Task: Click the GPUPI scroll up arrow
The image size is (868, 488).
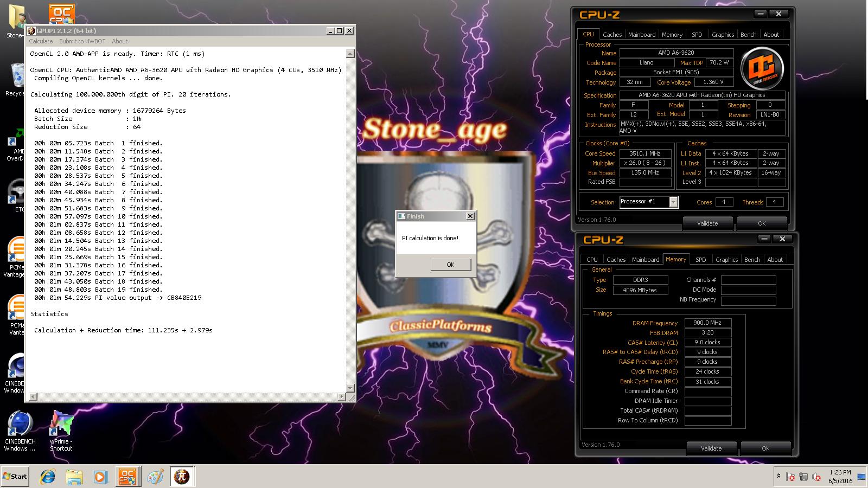Action: [350, 54]
